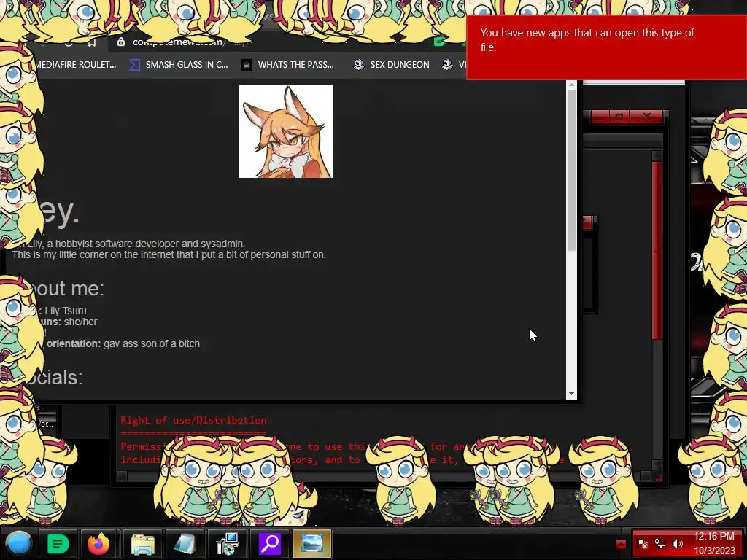Switch to the photo viewer taskbar item
This screenshot has width=747, height=560.
coord(311,544)
